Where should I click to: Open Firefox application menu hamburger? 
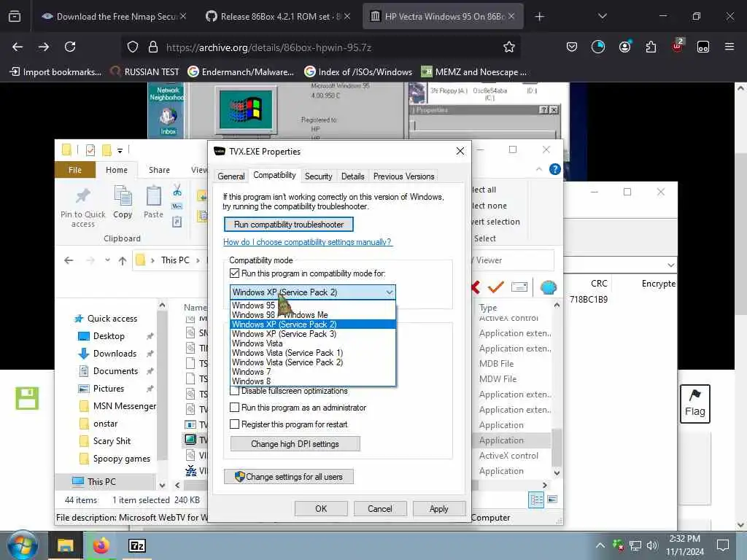coord(729,47)
